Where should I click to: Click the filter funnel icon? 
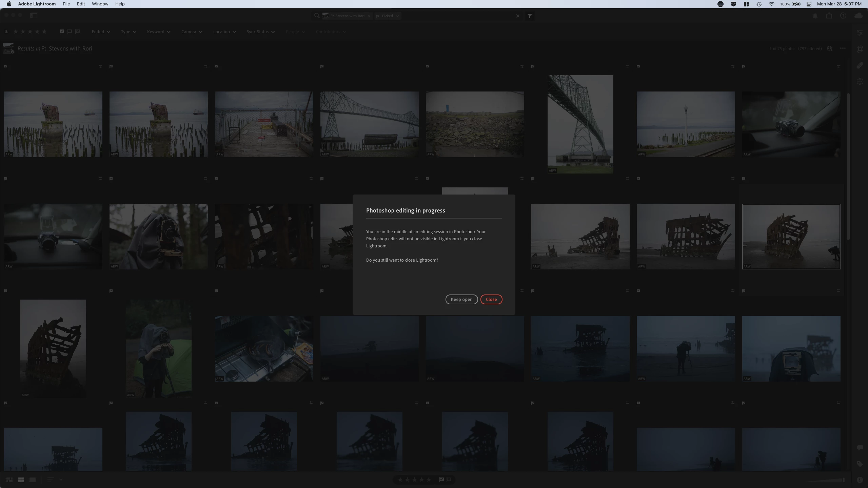(x=530, y=16)
